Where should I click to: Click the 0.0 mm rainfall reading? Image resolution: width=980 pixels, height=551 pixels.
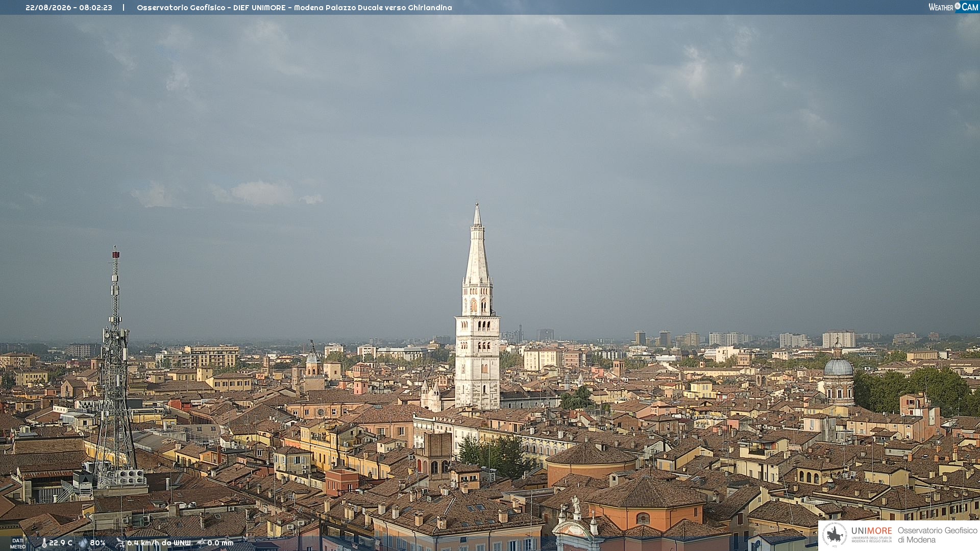point(220,543)
